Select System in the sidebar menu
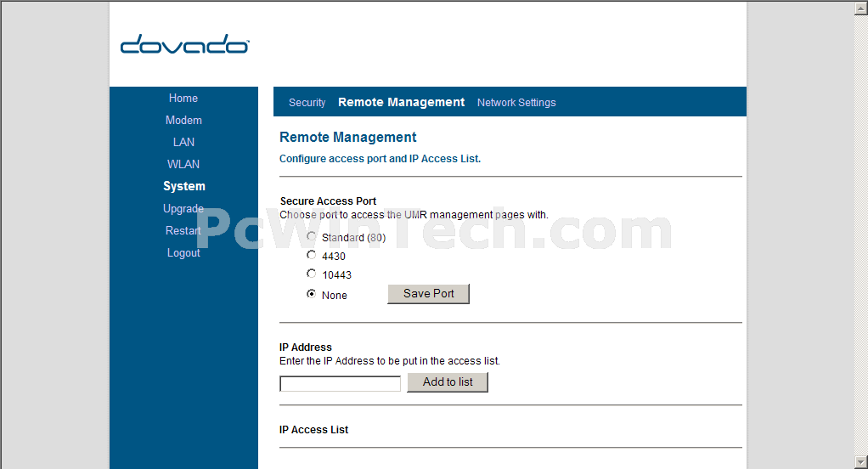The height and width of the screenshot is (469, 868). (183, 186)
